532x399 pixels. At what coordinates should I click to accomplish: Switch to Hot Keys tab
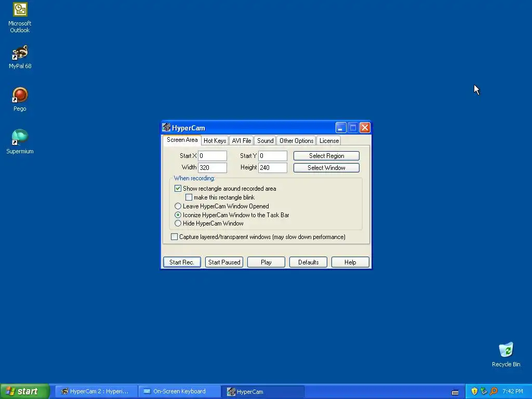click(x=215, y=140)
